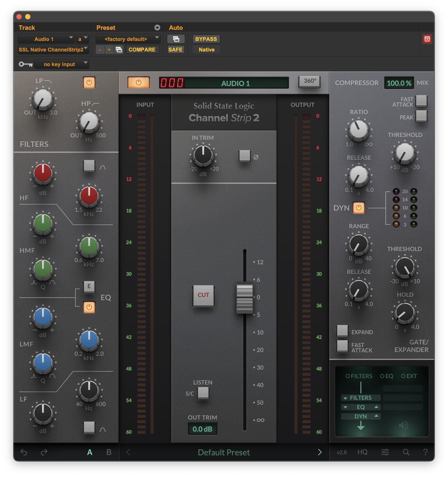
Task: Click the undo arrow icon
Action: 24,452
